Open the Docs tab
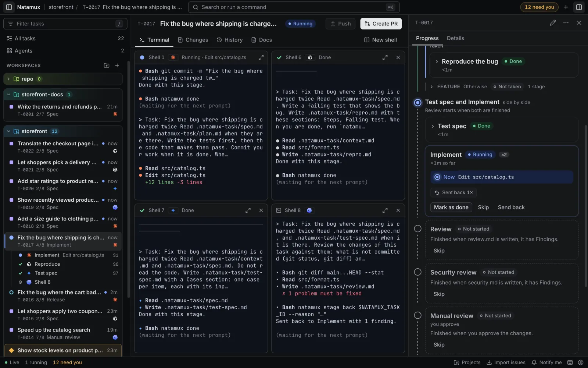 (x=262, y=40)
